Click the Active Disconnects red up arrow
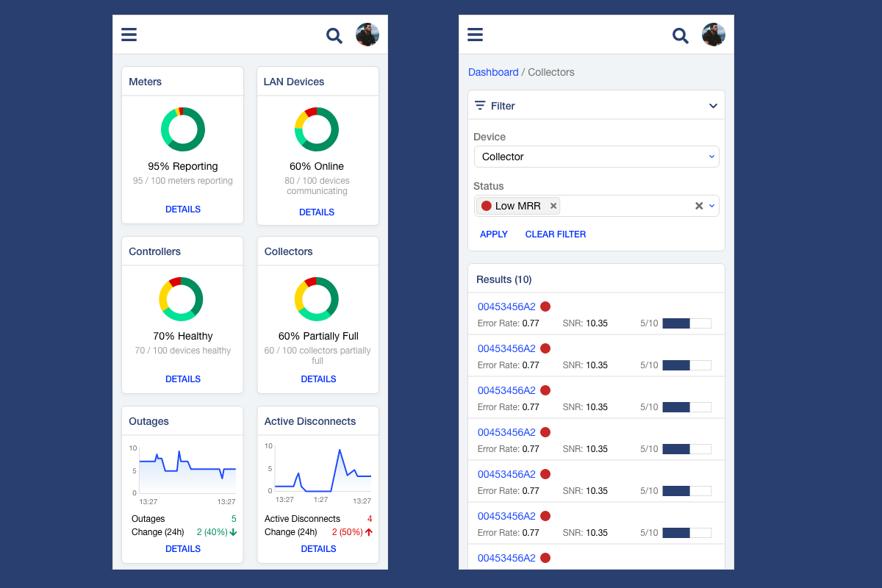This screenshot has width=882, height=588. [369, 532]
